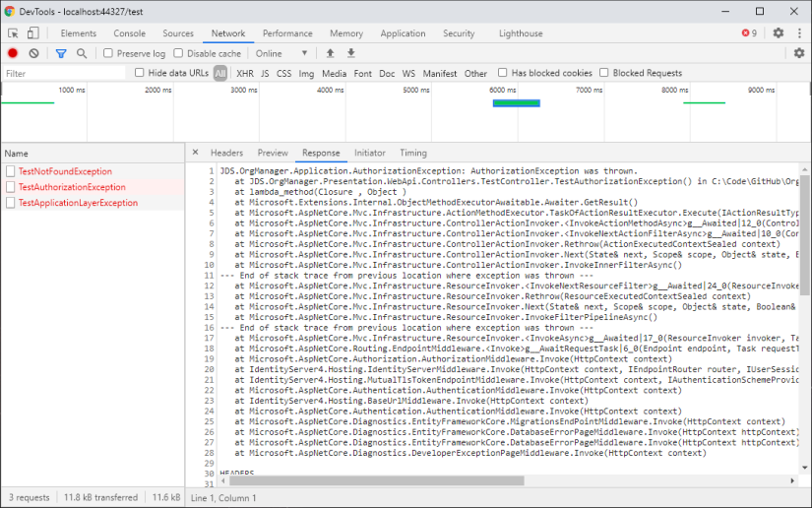Click the Name column header
The image size is (812, 508).
[93, 154]
